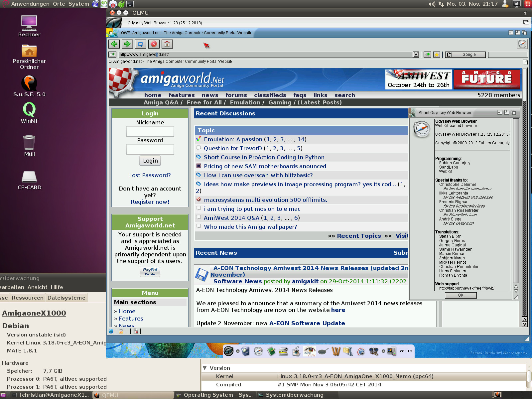Switch to the Dateisysteme tab
Image resolution: width=532 pixels, height=399 pixels.
point(66,298)
